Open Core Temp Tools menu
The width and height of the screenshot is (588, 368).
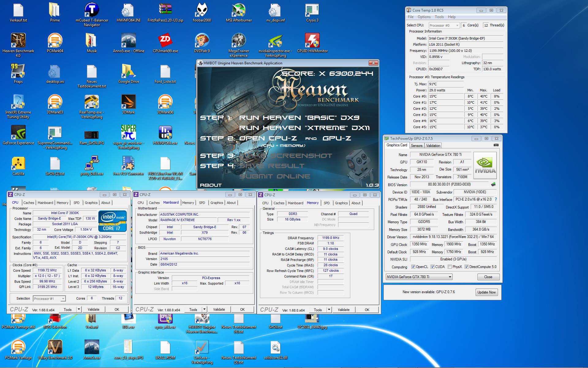439,17
